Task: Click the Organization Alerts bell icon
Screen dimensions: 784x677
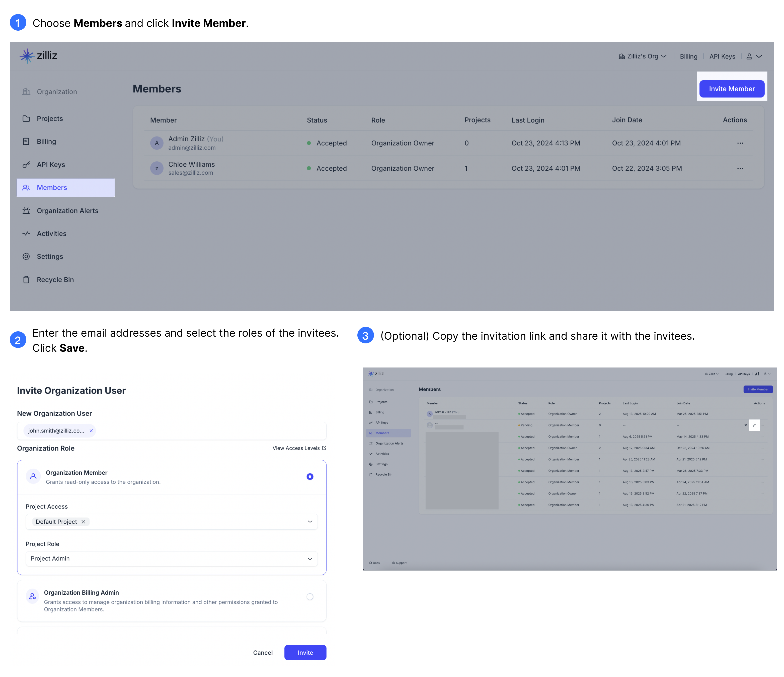Action: coord(26,211)
